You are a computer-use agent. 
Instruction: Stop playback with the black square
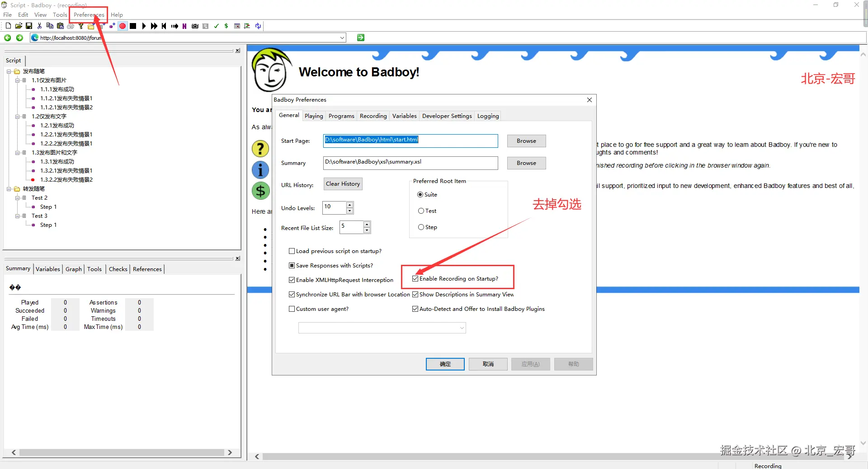pos(133,26)
